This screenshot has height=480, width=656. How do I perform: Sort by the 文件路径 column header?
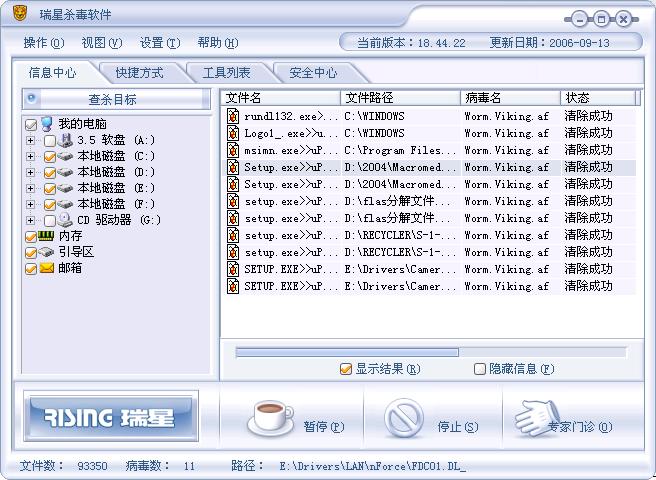click(x=401, y=98)
